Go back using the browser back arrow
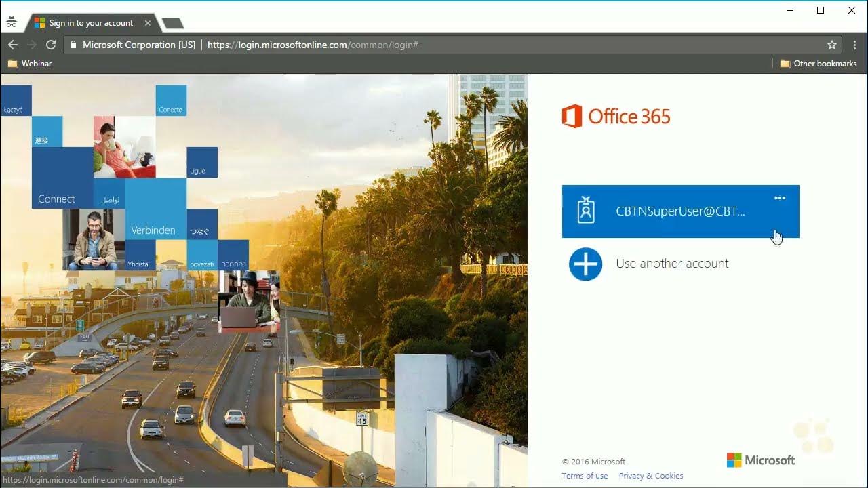Viewport: 868px width, 488px height. pyautogui.click(x=12, y=45)
